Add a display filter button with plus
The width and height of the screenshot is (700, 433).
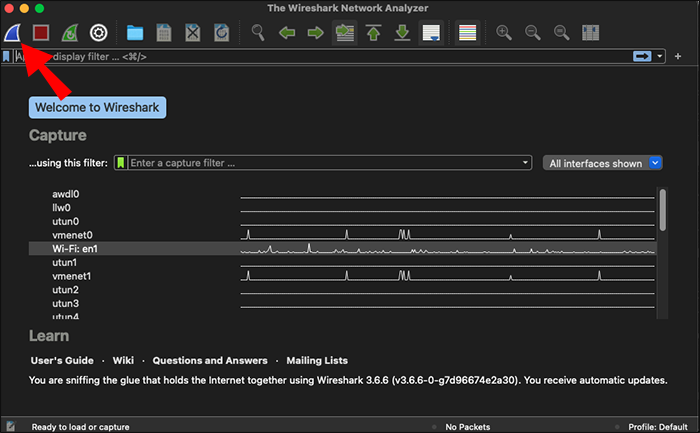point(677,57)
